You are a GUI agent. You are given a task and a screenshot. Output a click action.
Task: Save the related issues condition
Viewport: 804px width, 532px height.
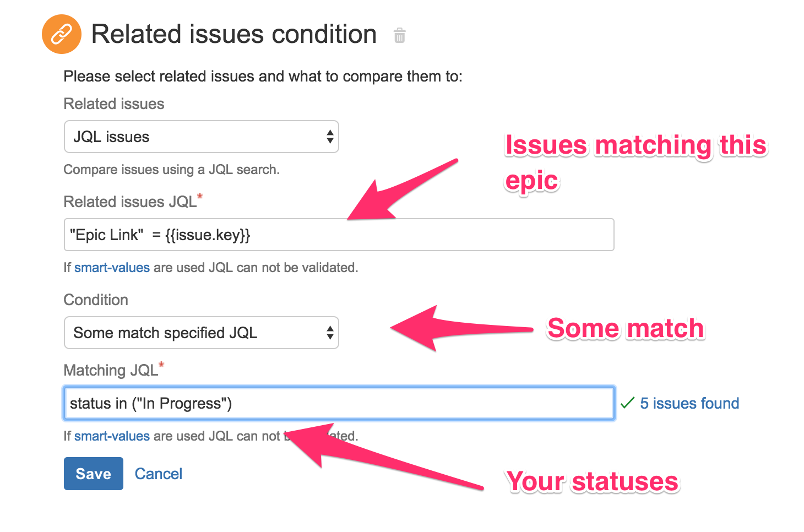[94, 474]
